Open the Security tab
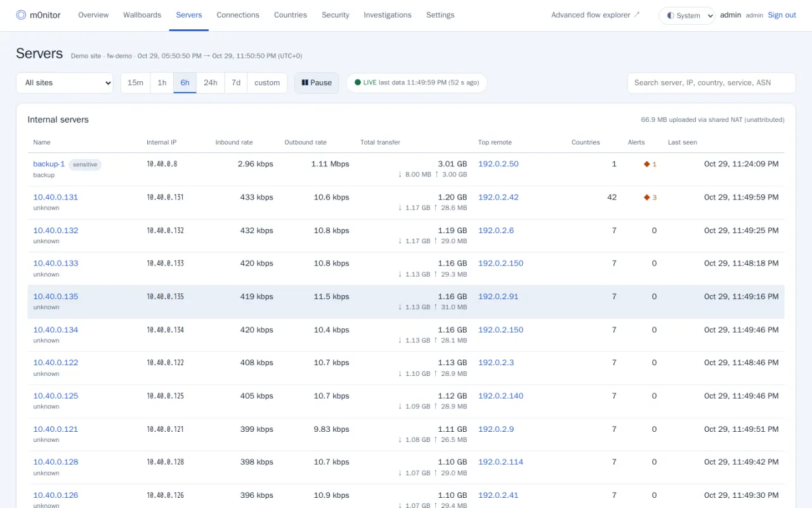Viewport: 812px width, 508px height. tap(336, 15)
